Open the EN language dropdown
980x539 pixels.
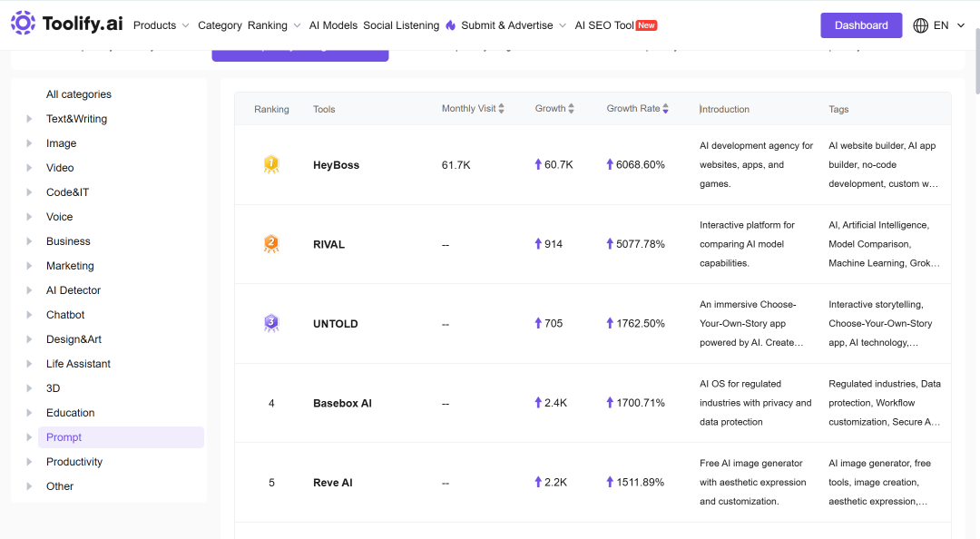[x=949, y=25]
